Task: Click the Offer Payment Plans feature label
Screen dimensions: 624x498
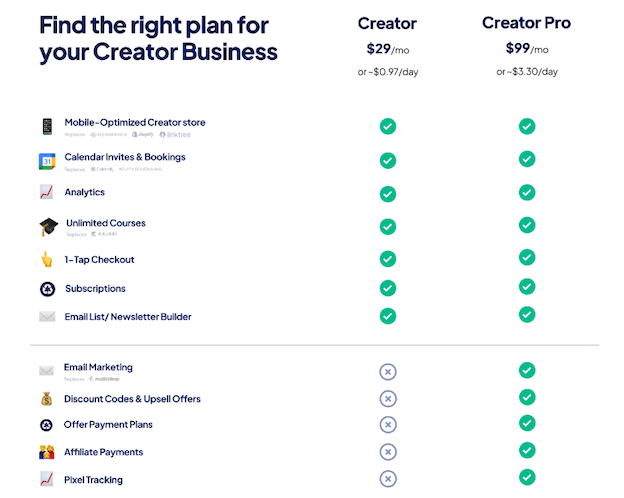Action: pos(108,425)
